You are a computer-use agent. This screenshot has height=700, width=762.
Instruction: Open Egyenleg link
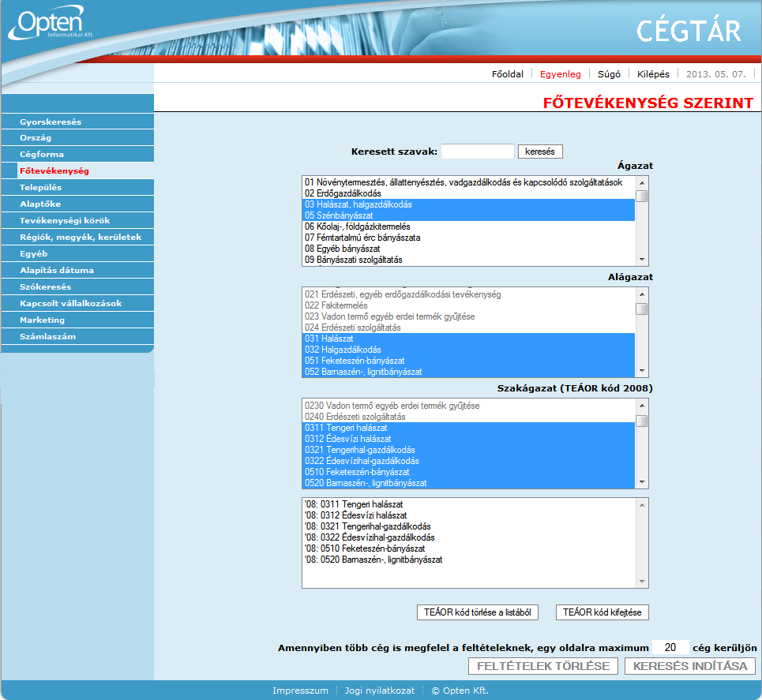pos(561,74)
